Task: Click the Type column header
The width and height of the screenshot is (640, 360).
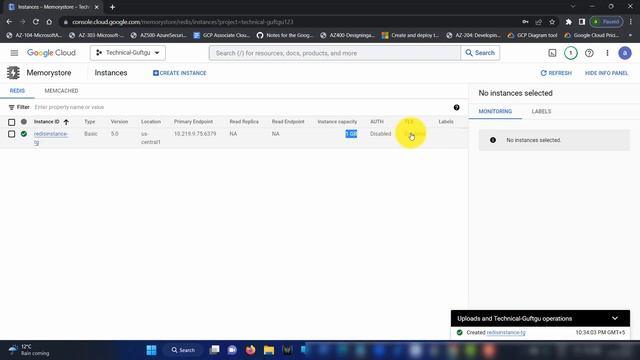Action: point(89,122)
